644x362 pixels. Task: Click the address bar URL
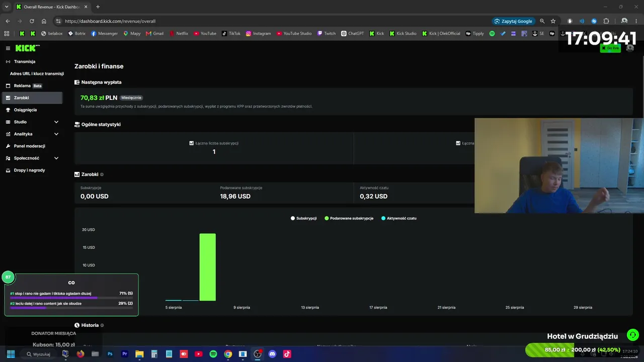(x=110, y=21)
